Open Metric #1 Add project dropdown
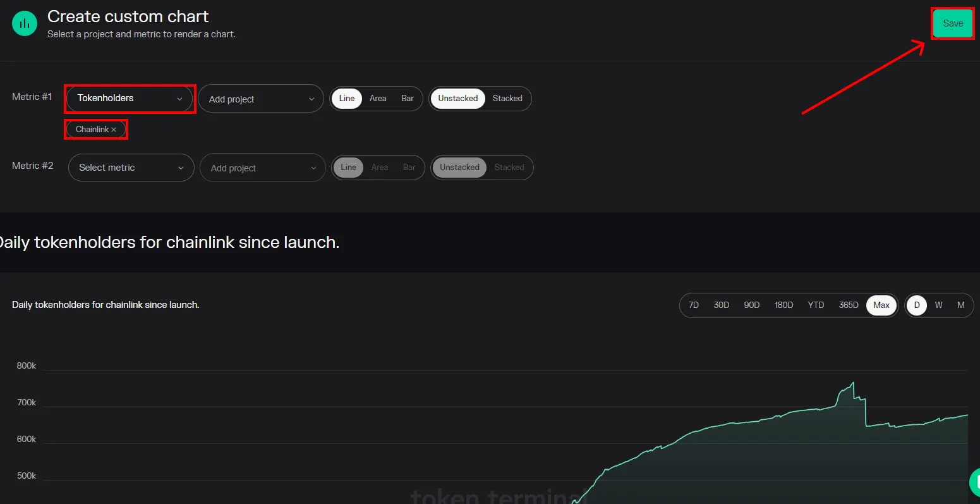Viewport: 980px width, 504px height. pyautogui.click(x=261, y=99)
